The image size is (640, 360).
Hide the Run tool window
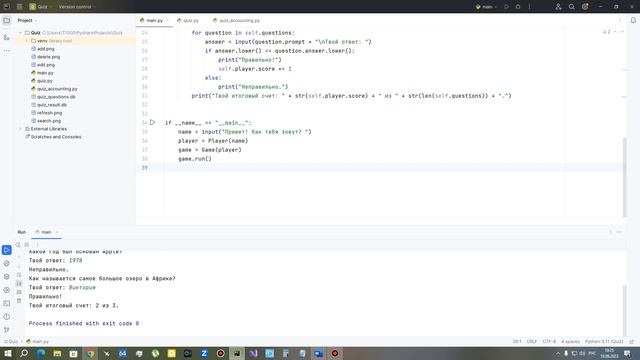click(620, 232)
